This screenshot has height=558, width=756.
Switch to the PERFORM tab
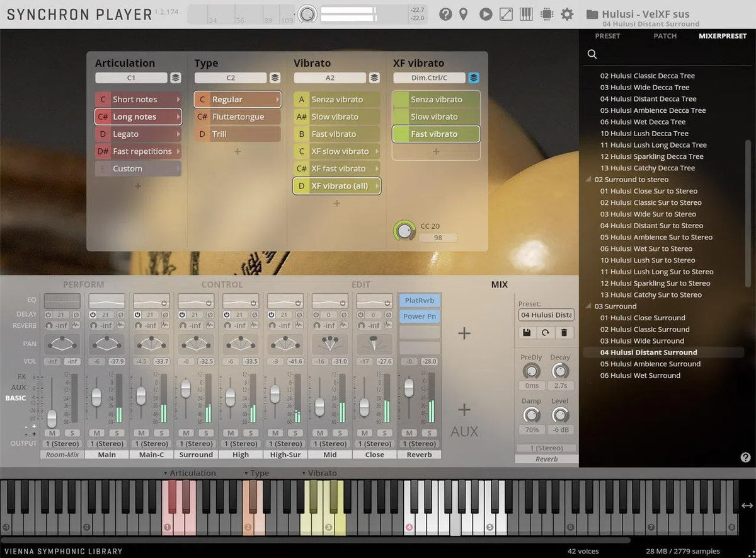83,284
